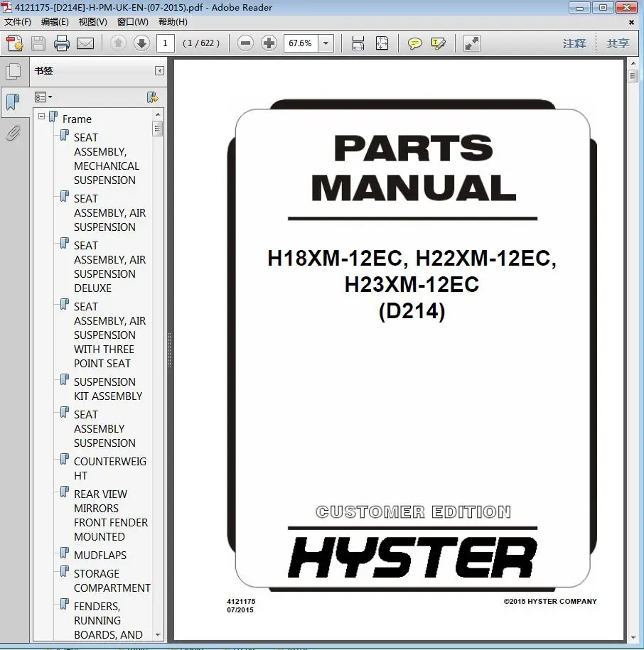Open SEAT ASSEMBLY WITH THREE POINT SEAT bookmark
Screen dimensions: 644x650
point(110,335)
